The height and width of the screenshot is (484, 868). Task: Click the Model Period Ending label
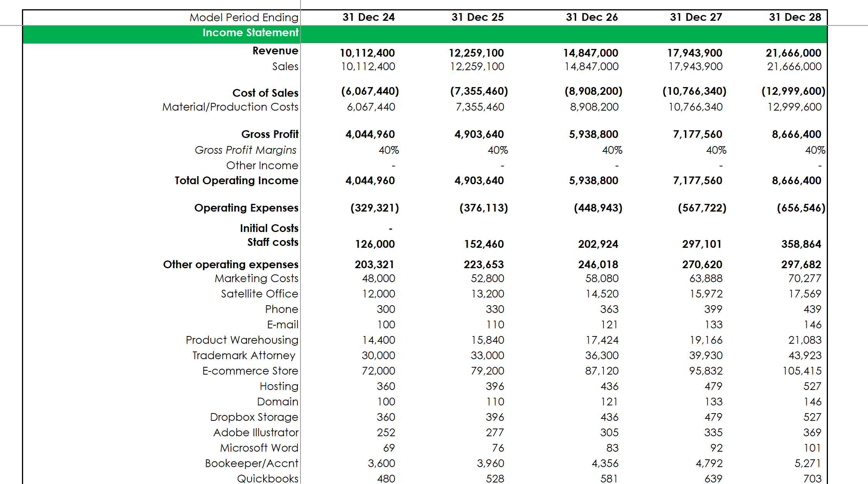(244, 17)
